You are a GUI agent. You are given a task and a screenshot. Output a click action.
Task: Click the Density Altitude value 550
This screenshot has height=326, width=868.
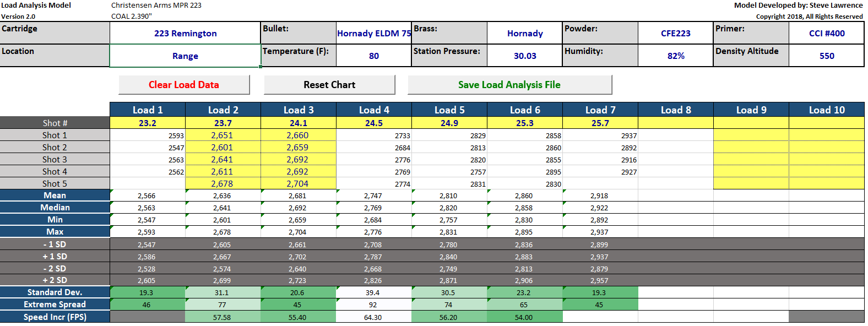coord(826,56)
